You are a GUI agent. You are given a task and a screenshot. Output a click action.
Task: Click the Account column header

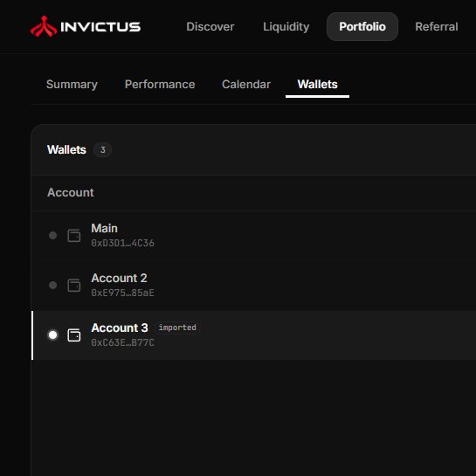(x=71, y=192)
